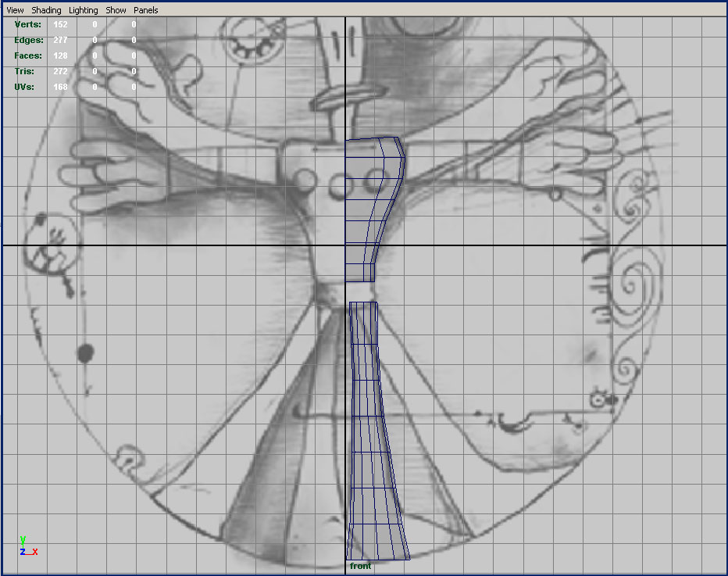
Task: Click the 'Verts:' label
Action: (x=28, y=25)
